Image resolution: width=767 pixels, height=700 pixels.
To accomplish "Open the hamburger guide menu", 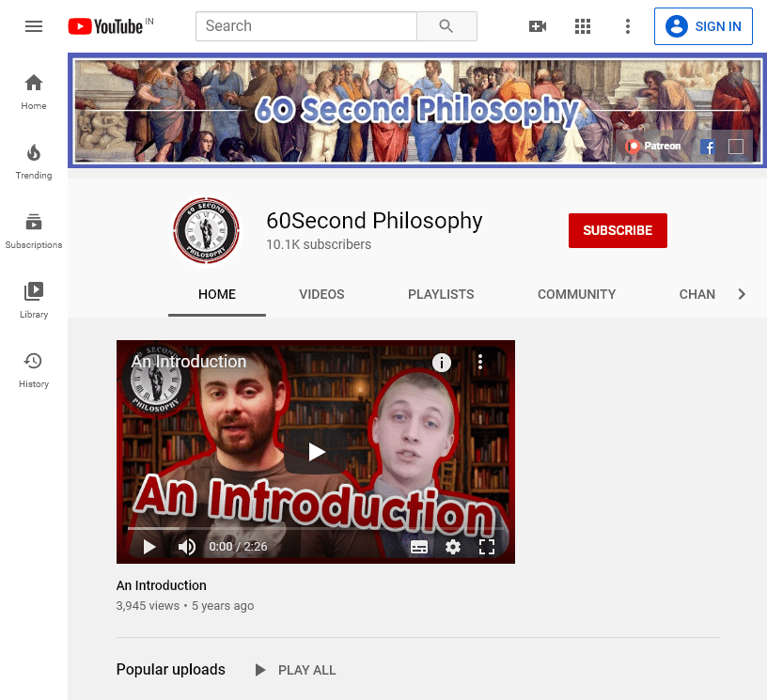I will [34, 26].
